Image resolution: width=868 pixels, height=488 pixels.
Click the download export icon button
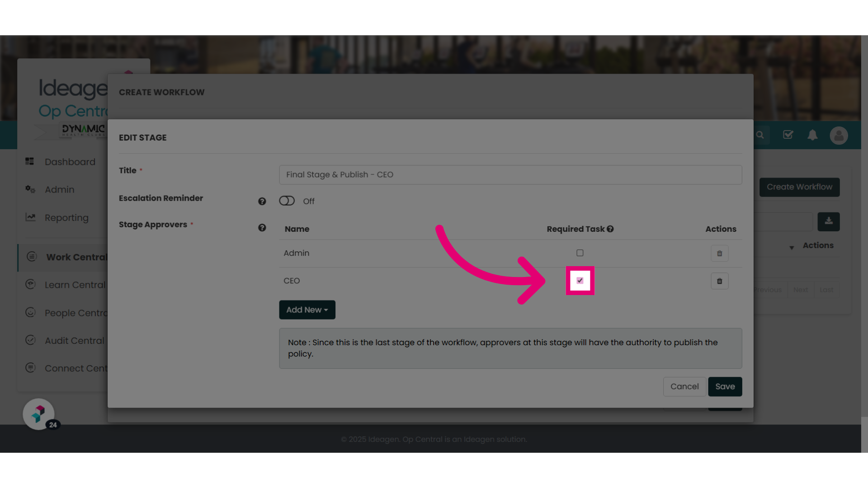(828, 222)
